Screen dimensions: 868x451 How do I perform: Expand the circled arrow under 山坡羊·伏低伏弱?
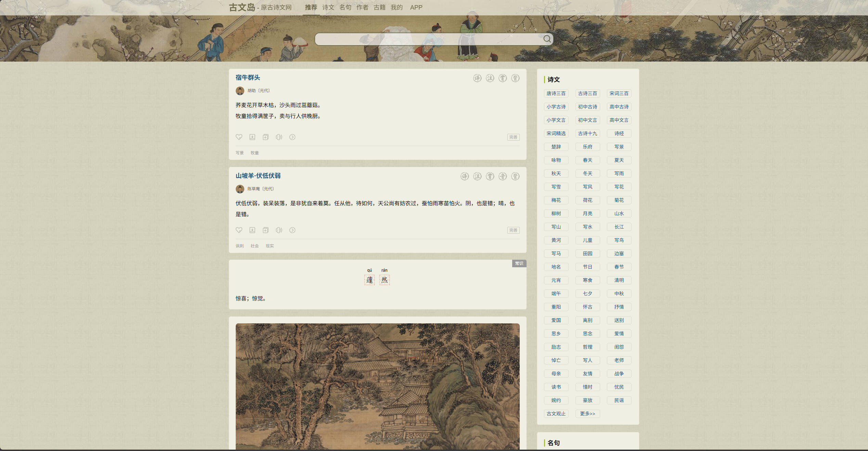[x=292, y=230]
